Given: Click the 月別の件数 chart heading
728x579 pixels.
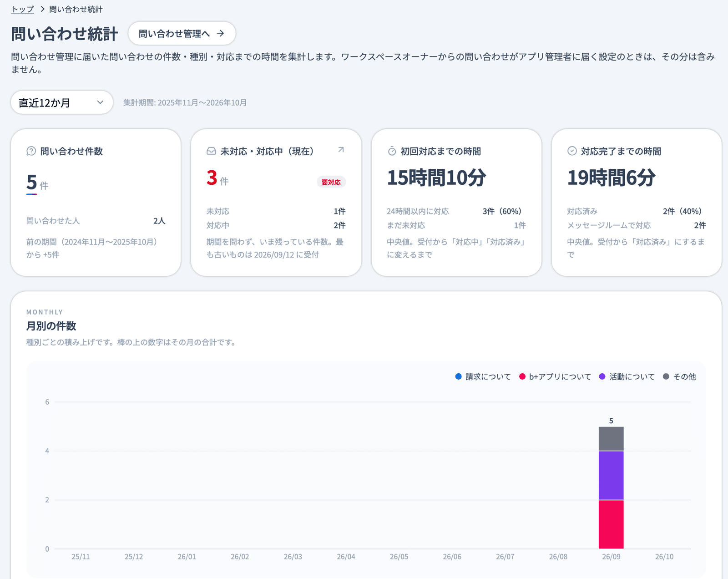Looking at the screenshot, I should [51, 326].
